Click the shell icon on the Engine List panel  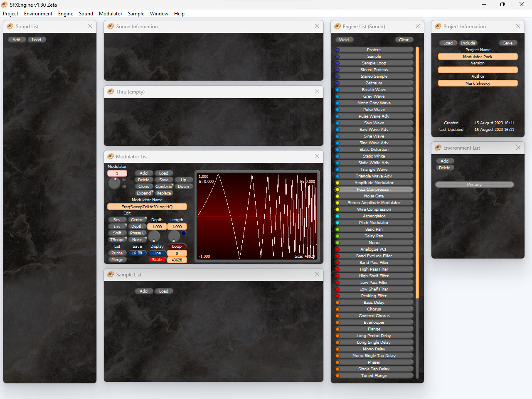coord(337,26)
